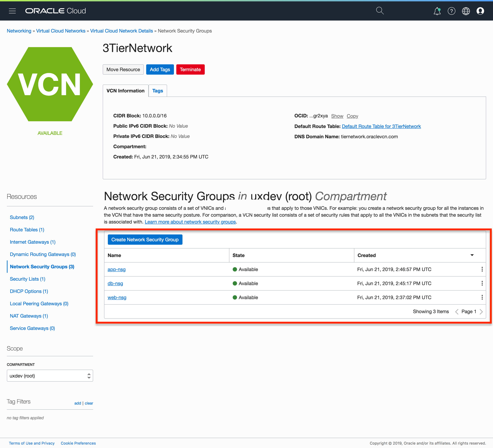This screenshot has height=448, width=493.
Task: Toggle sort arrow in Created column
Action: [472, 255]
